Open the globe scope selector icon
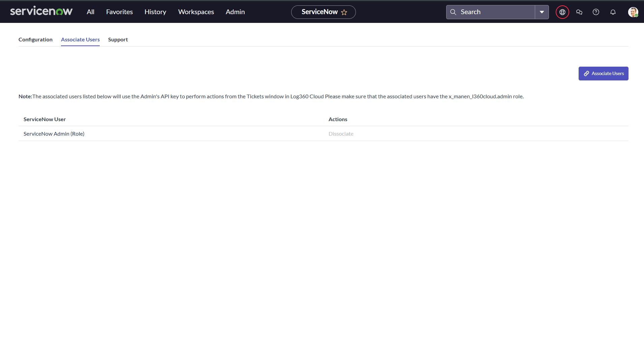This screenshot has width=644, height=347. [562, 12]
